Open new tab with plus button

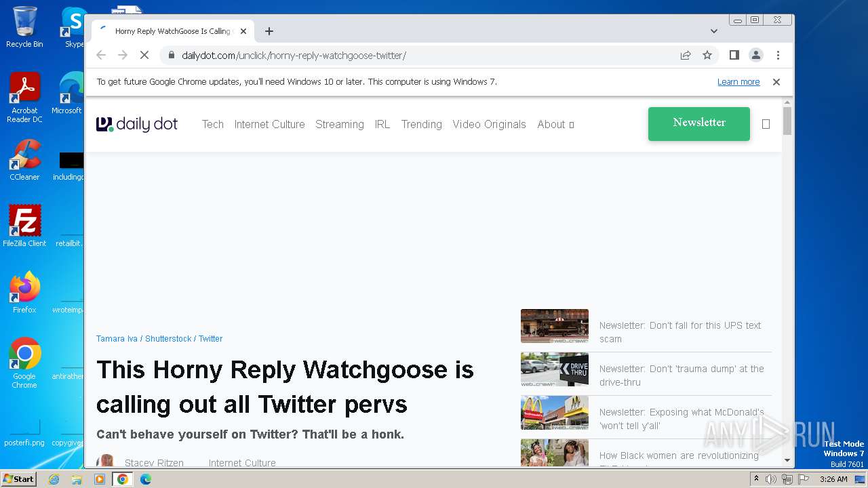click(x=269, y=31)
